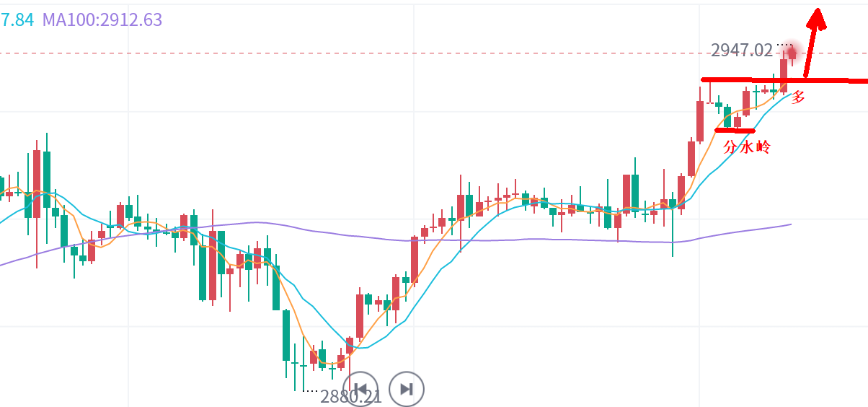Image resolution: width=868 pixels, height=407 pixels.
Task: Click the cyan 7.84 indicator value
Action: (17, 19)
